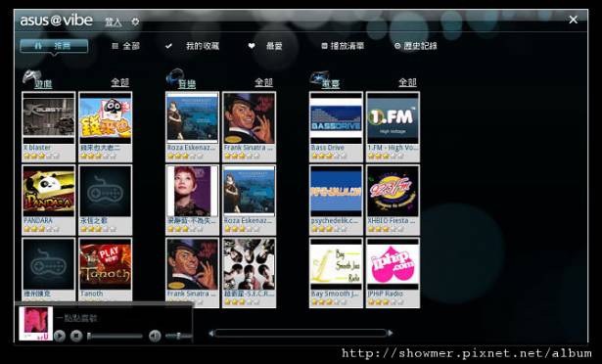Stop playback with the stop button
This screenshot has width=602, height=364.
click(x=76, y=336)
